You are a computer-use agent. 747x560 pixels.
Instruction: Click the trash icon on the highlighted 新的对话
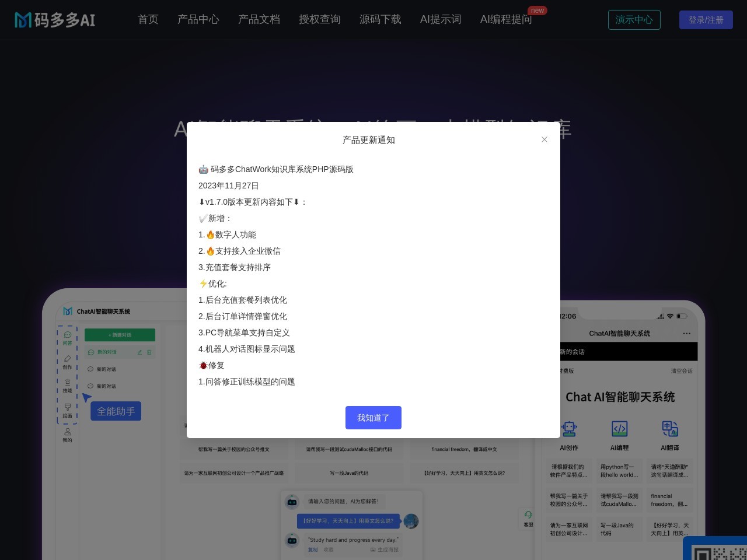click(149, 352)
